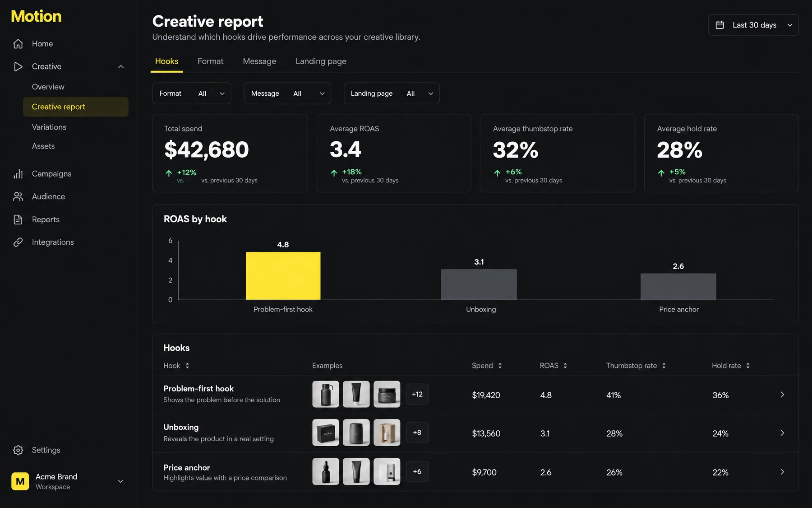
Task: Click the Creative play icon
Action: click(x=18, y=66)
